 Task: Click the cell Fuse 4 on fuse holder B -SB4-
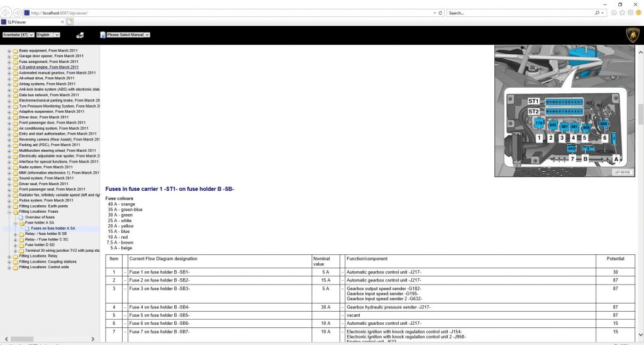(x=220, y=307)
